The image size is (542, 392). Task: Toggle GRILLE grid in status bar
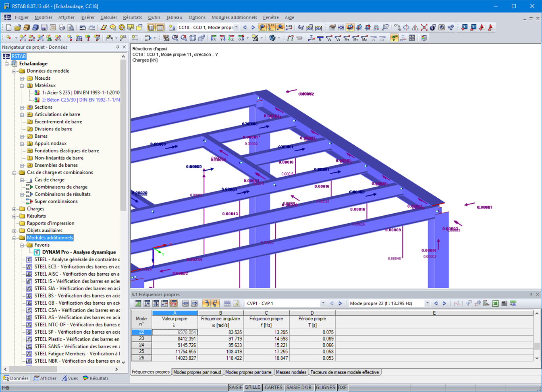click(x=253, y=388)
